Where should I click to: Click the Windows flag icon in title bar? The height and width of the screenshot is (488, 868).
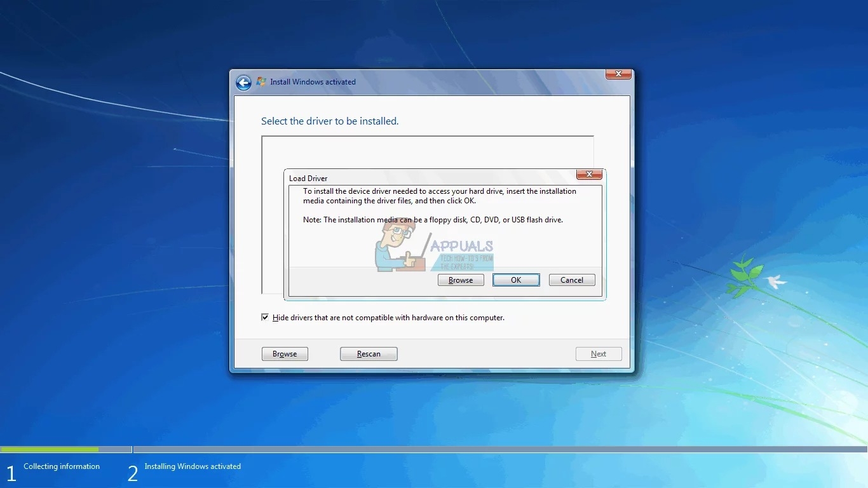(x=261, y=82)
